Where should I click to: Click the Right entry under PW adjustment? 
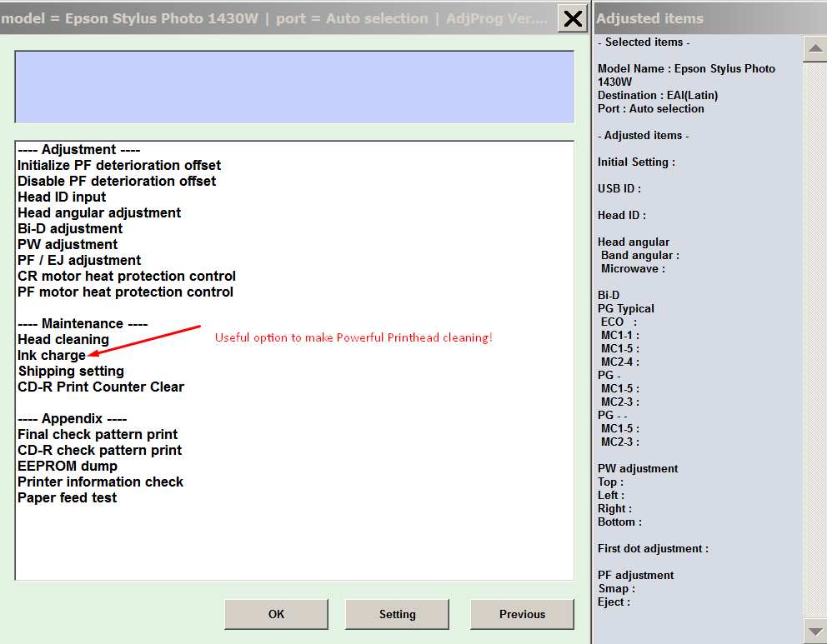[x=614, y=508]
